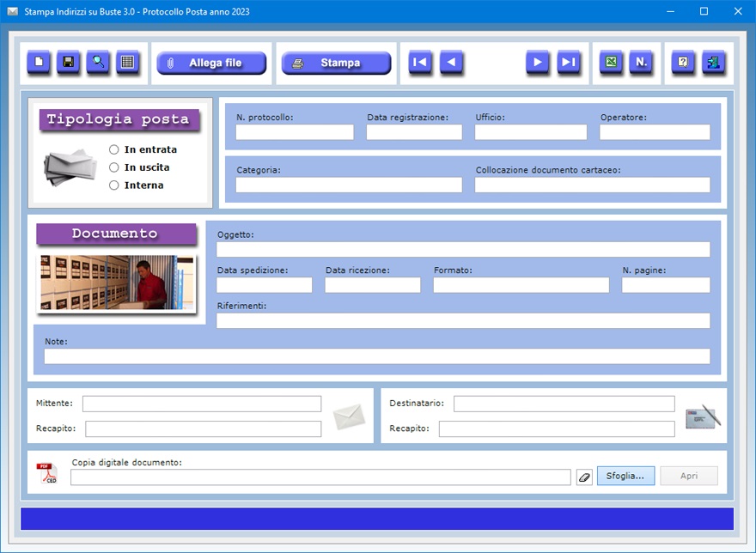Screen dimensions: 756x553
Task: Click the Allega file button
Action: point(211,63)
